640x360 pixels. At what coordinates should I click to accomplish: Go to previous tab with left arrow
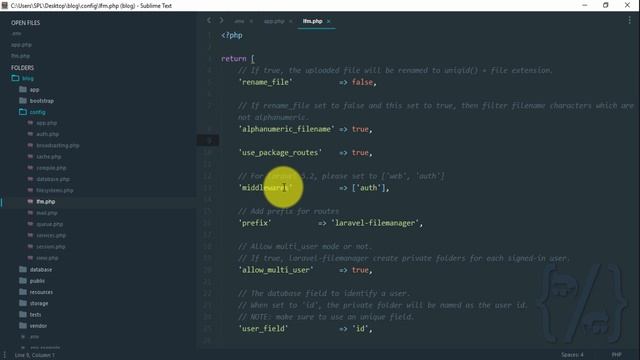click(x=209, y=20)
